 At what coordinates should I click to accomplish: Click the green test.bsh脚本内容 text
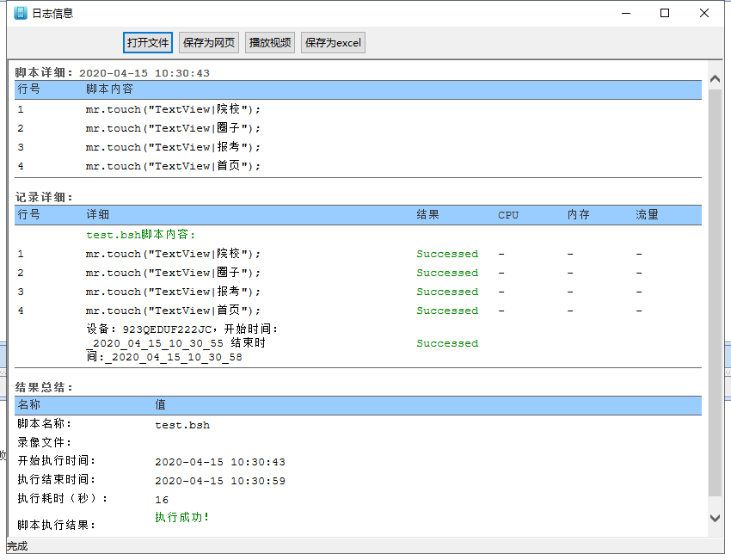(141, 235)
